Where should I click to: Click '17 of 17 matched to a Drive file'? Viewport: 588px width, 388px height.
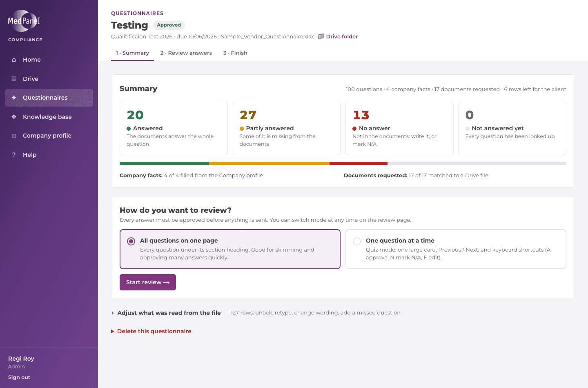448,175
